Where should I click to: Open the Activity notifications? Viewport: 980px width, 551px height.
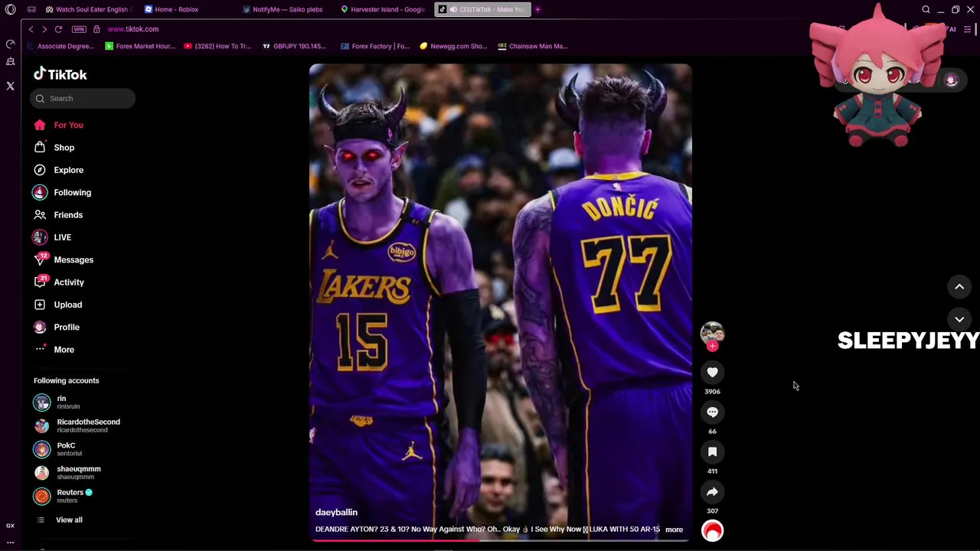(x=60, y=282)
